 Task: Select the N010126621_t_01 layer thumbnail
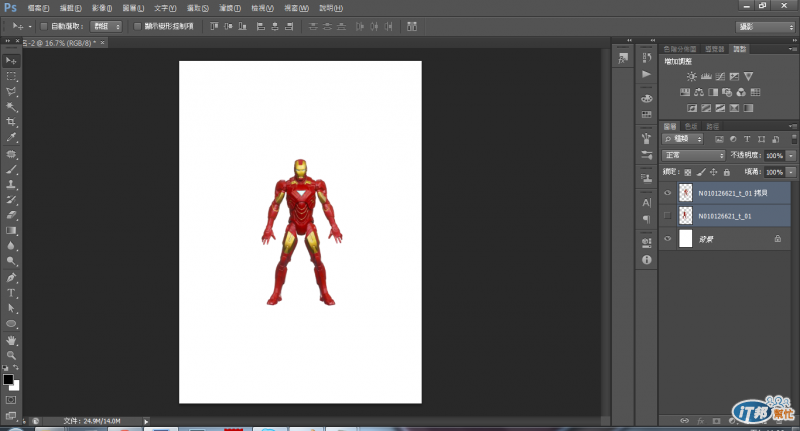[x=686, y=215]
